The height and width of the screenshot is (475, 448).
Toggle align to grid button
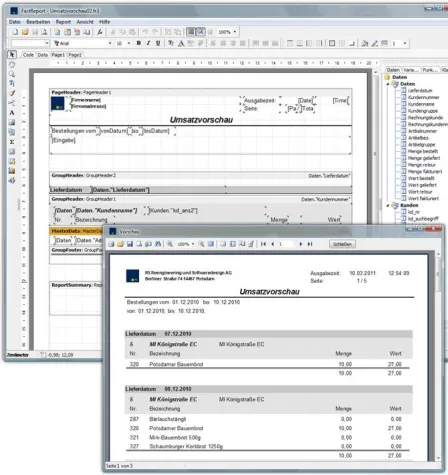coord(201,32)
